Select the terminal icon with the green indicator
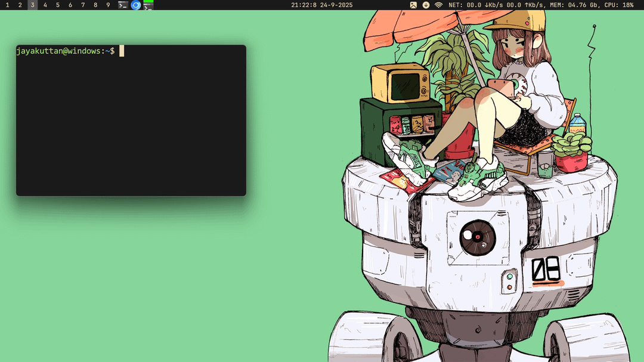 coord(148,5)
